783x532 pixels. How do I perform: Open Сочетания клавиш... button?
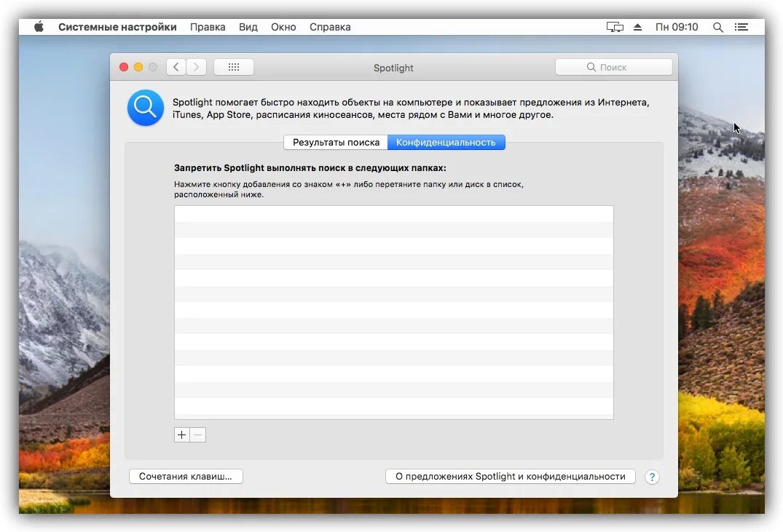coord(186,476)
